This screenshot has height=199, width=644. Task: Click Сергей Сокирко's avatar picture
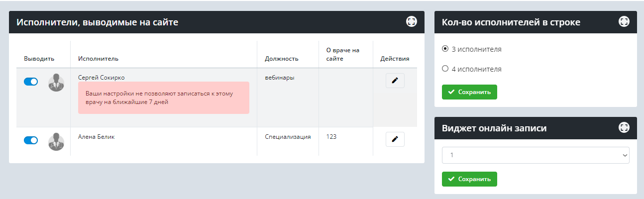56,83
